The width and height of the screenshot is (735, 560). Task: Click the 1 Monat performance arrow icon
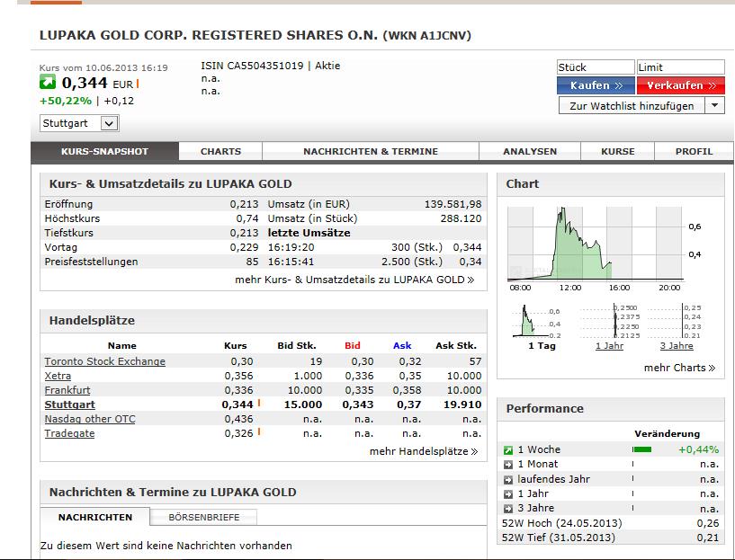(x=508, y=465)
